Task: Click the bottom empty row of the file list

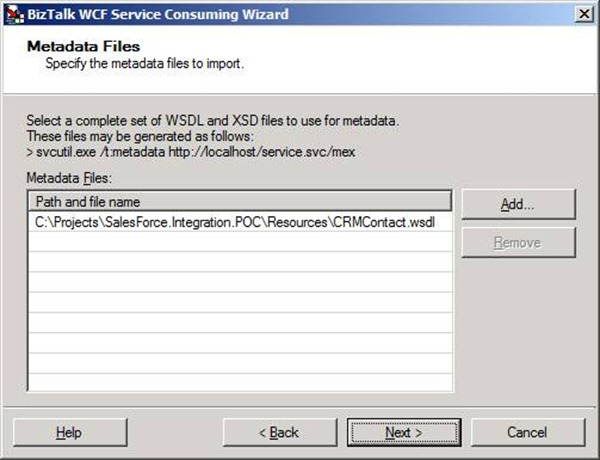Action: point(240,380)
